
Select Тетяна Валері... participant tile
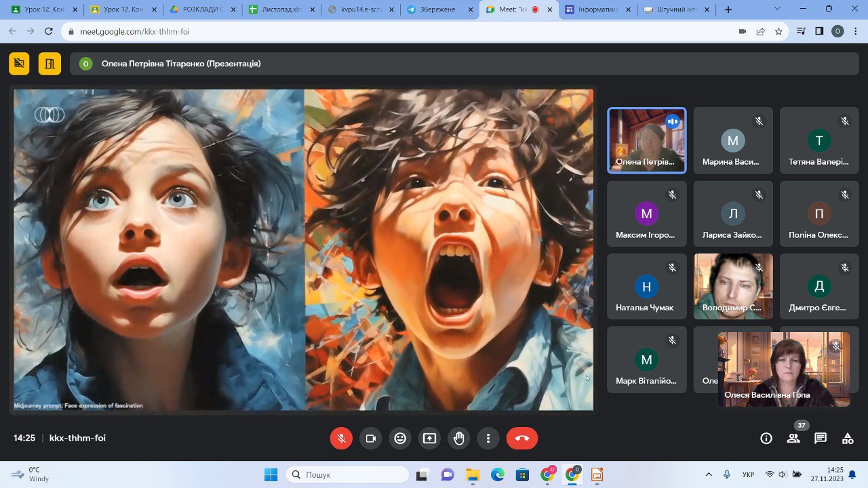click(819, 140)
